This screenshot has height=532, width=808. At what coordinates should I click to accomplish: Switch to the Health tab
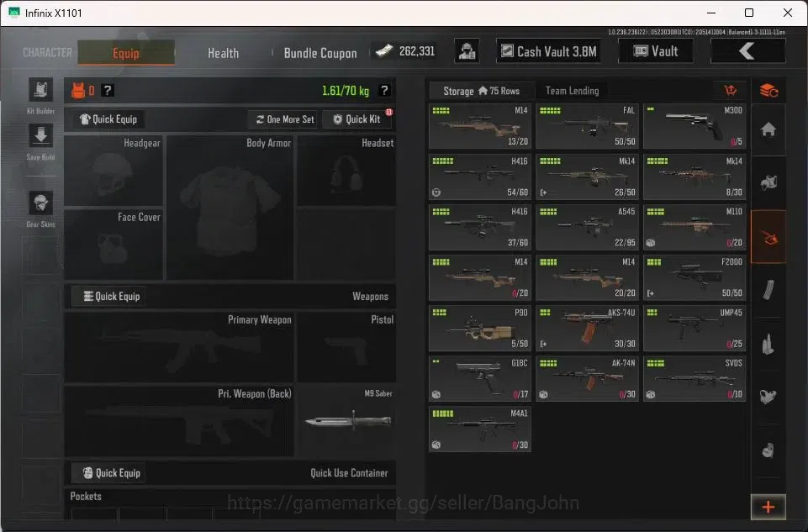pyautogui.click(x=223, y=53)
